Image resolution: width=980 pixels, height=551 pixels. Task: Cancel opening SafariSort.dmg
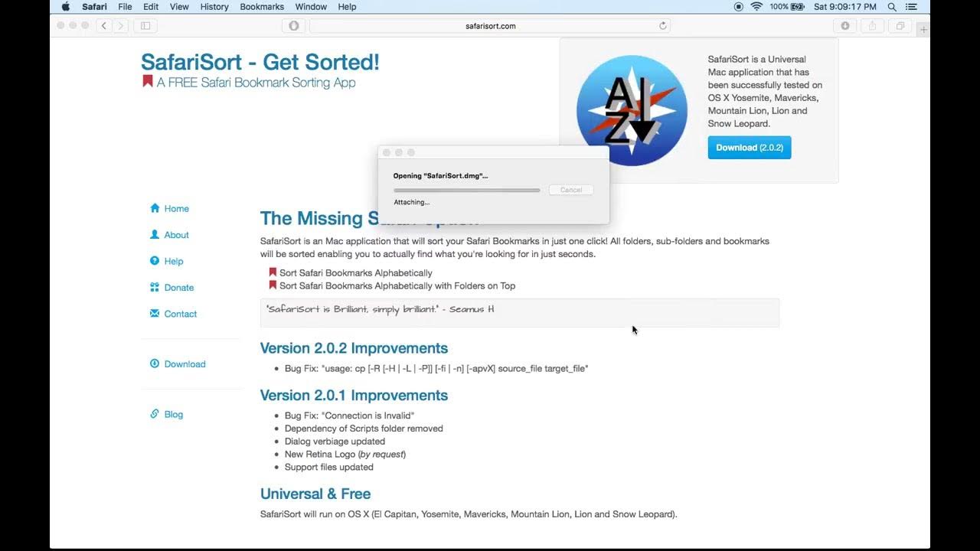tap(571, 190)
